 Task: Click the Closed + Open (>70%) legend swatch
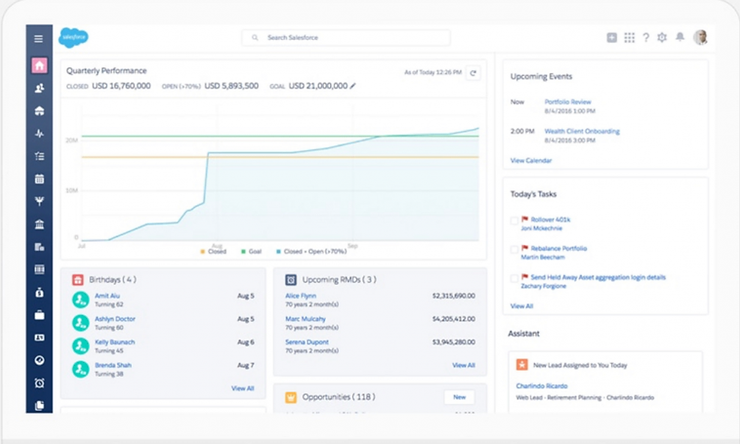pos(278,251)
